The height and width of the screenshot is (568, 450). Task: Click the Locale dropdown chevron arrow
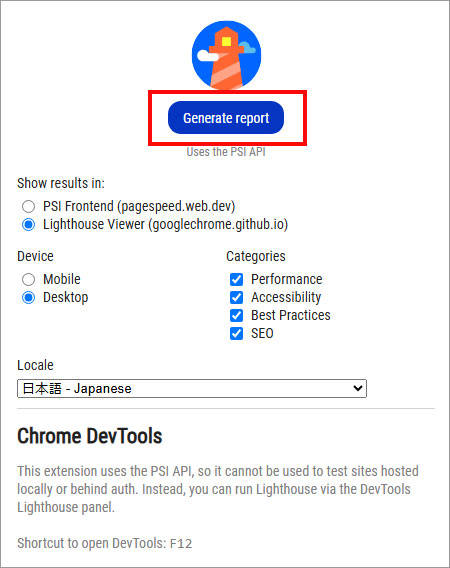[x=358, y=388]
